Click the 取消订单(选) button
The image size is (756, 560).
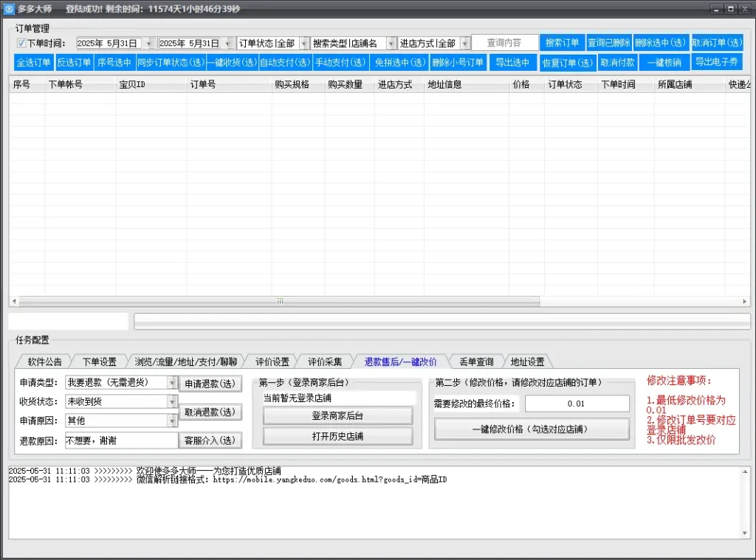pos(717,43)
